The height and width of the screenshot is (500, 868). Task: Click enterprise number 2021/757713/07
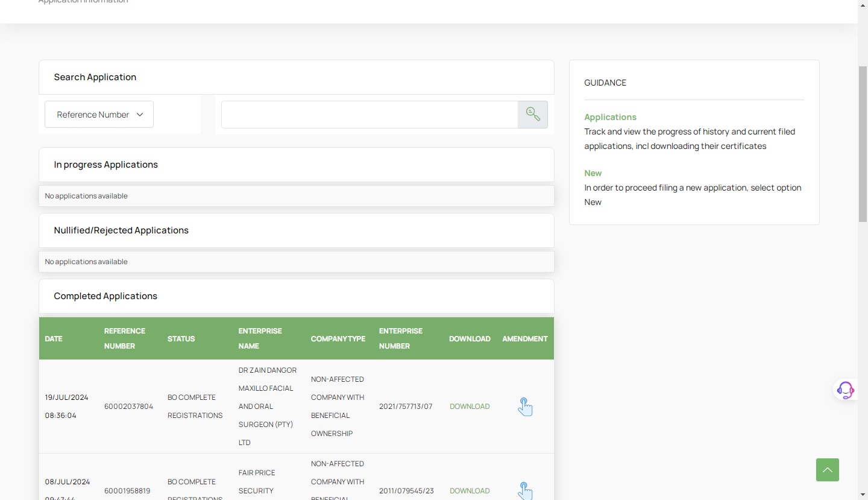tap(406, 407)
